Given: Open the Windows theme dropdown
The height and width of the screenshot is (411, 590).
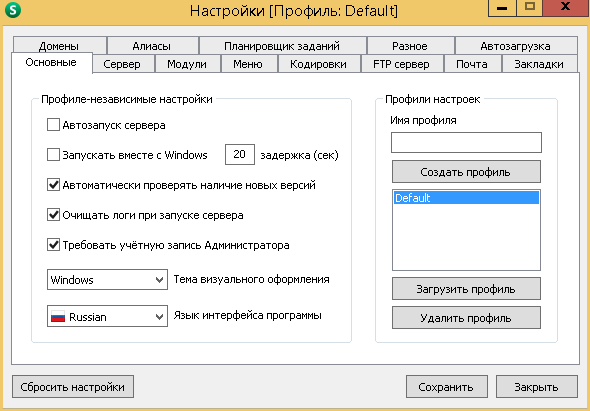Looking at the screenshot, I should pyautogui.click(x=107, y=280).
